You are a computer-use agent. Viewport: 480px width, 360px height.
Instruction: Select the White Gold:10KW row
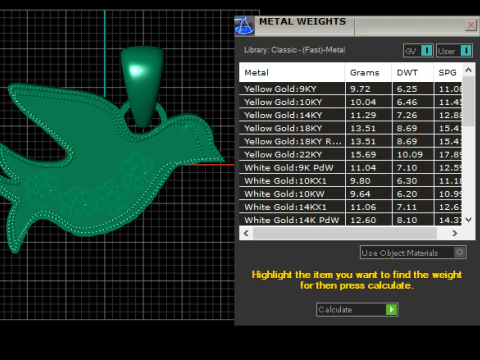pos(350,194)
